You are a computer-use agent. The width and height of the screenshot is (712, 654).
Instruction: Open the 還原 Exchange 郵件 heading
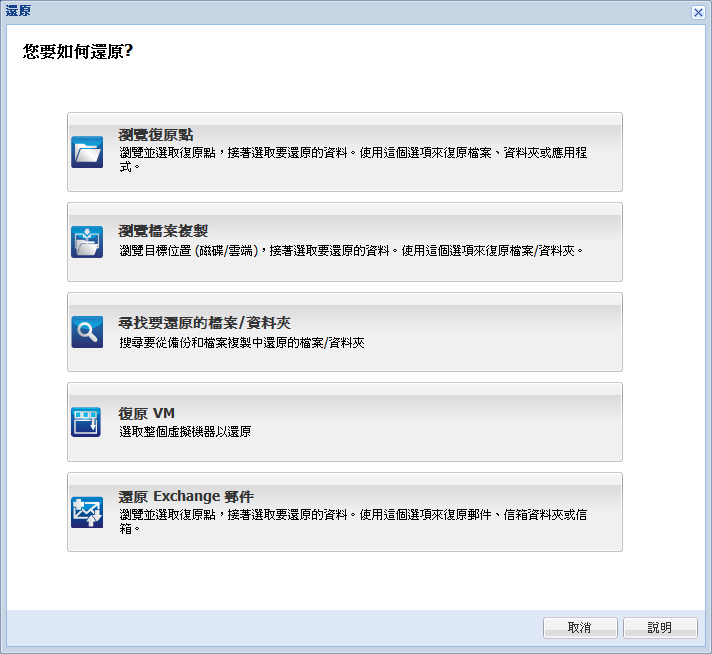pyautogui.click(x=186, y=496)
